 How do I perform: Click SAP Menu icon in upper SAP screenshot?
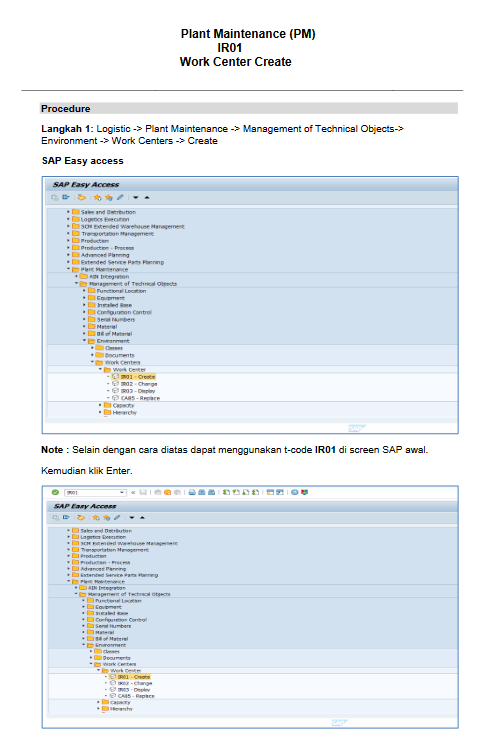coord(66,197)
